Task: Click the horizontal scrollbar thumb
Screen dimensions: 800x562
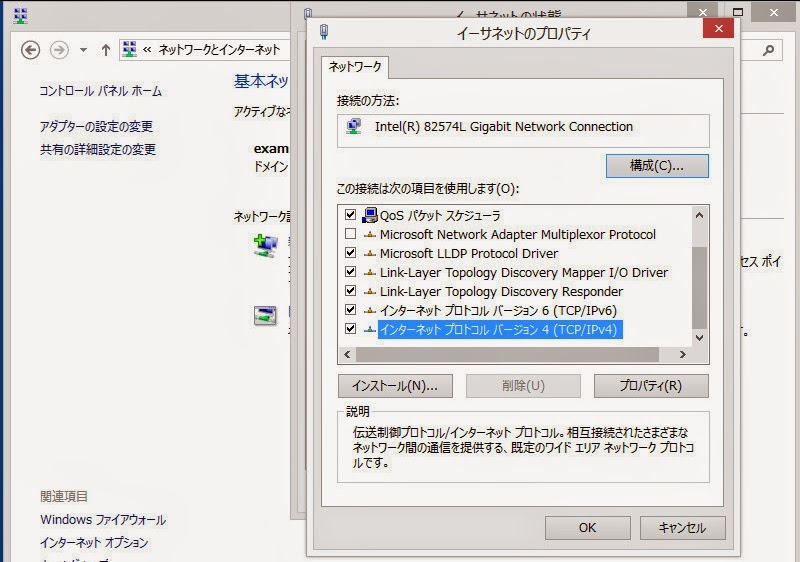Action: click(x=508, y=354)
